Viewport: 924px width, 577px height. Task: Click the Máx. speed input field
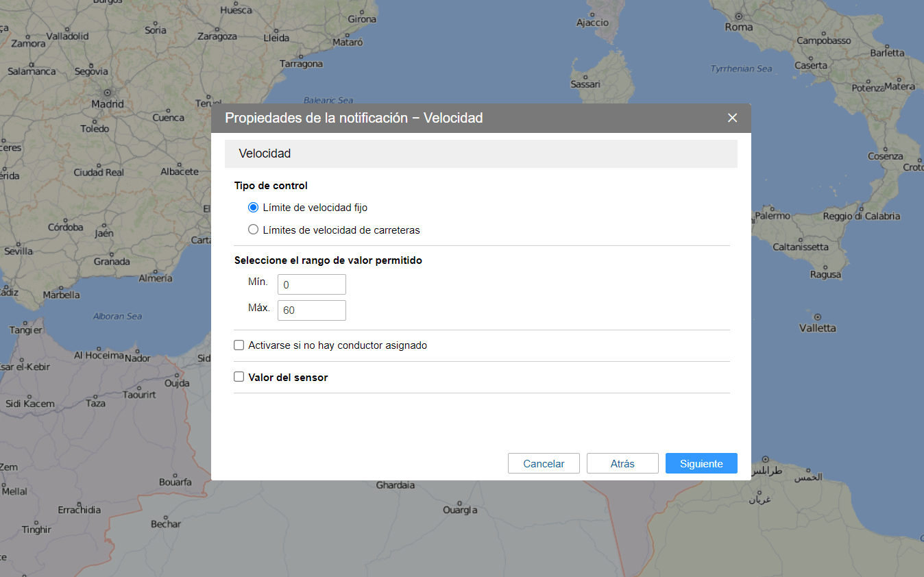[311, 310]
